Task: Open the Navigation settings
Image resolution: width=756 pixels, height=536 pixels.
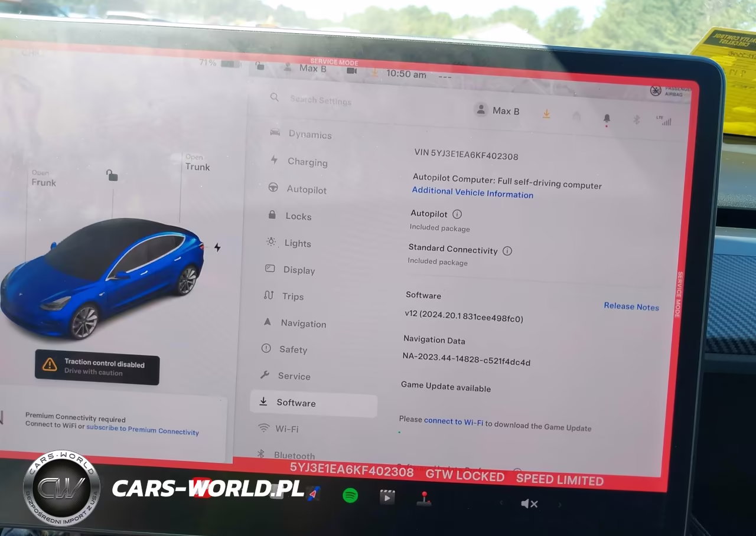Action: [294, 323]
